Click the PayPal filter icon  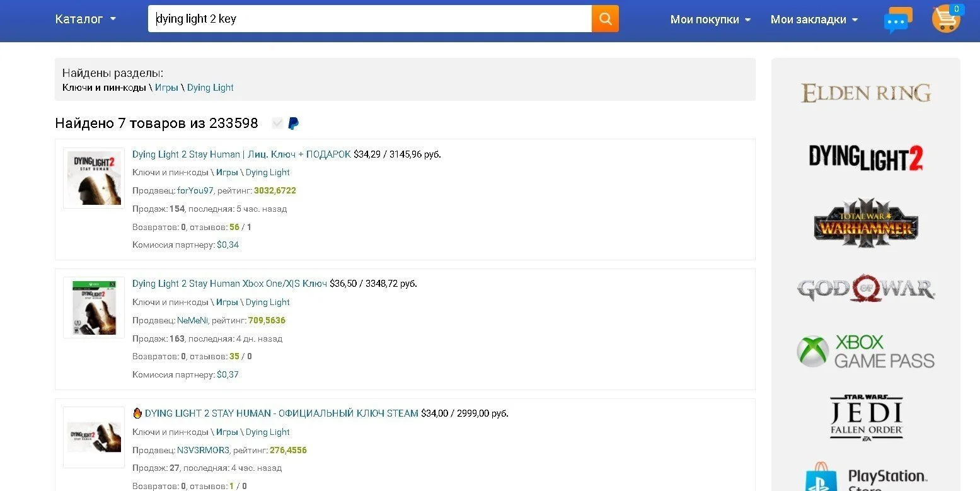tap(293, 124)
